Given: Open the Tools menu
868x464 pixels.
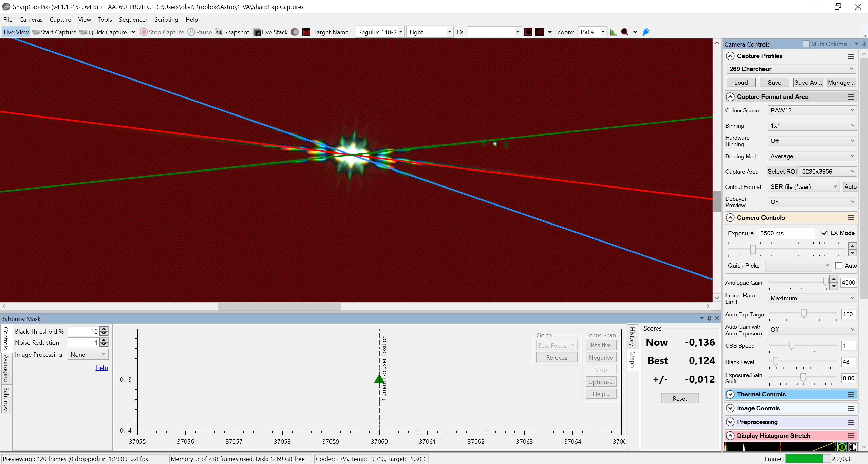Looking at the screenshot, I should (x=105, y=20).
